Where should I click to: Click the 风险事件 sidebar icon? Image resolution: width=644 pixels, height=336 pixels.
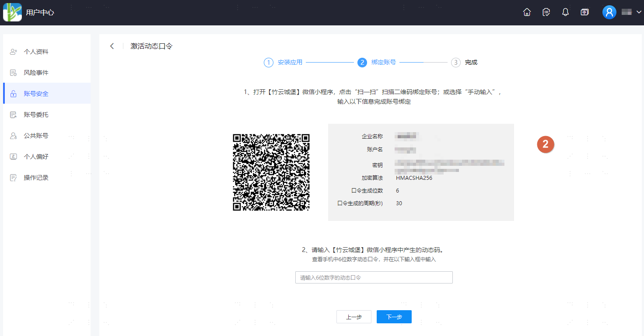click(x=13, y=73)
